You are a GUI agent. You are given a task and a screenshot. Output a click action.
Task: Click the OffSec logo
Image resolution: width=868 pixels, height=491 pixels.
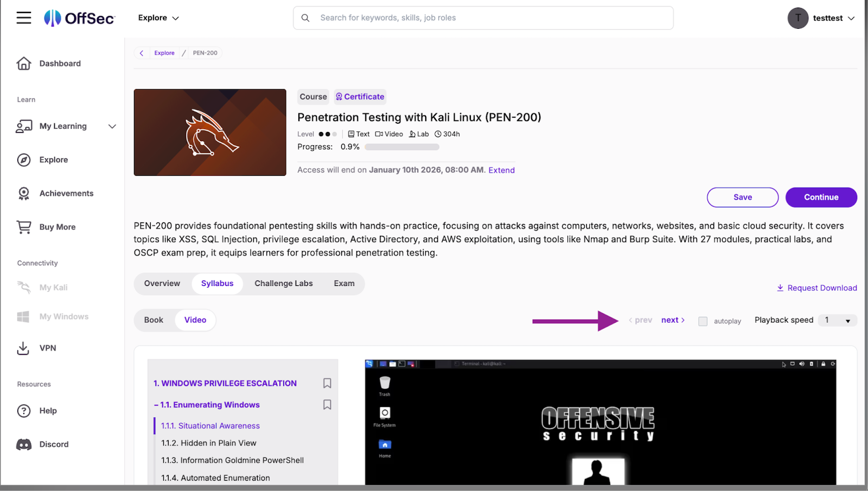click(79, 18)
